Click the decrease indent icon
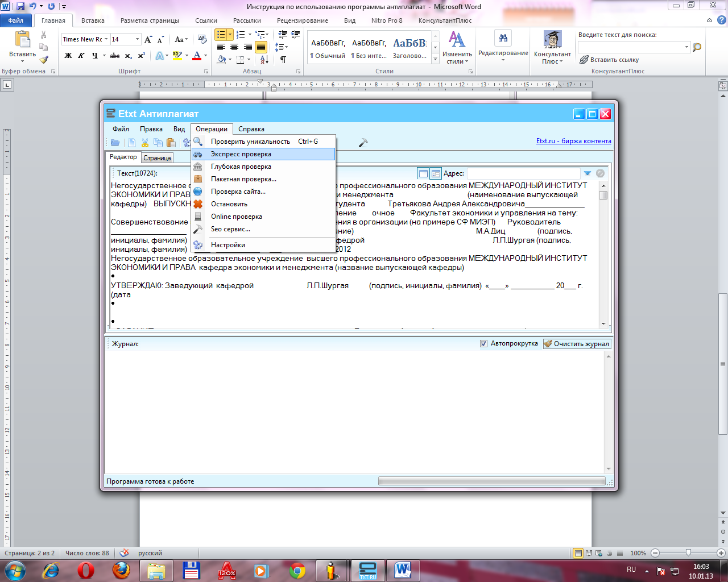Viewport: 728px width, 582px height. tap(283, 35)
